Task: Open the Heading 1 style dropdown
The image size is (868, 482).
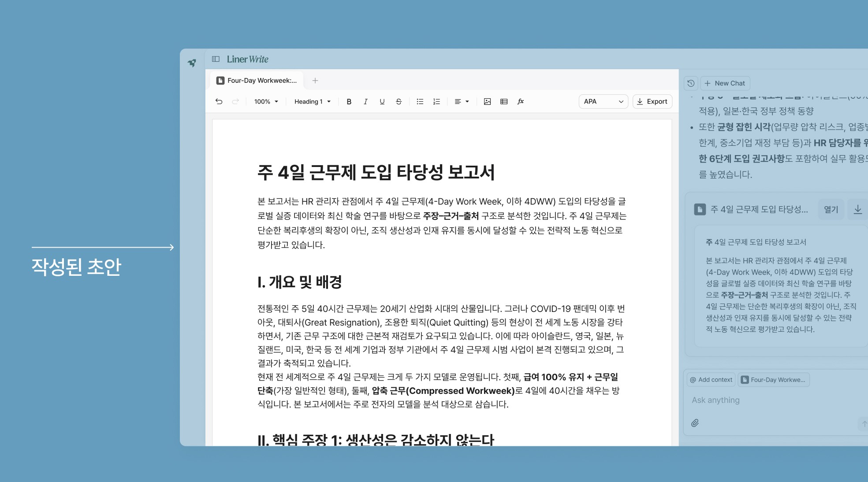Action: tap(312, 101)
